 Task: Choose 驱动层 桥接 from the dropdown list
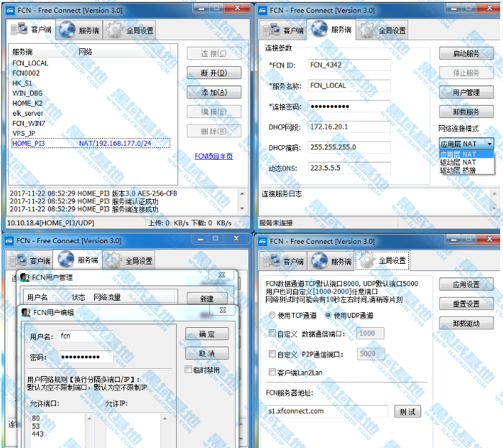coord(466,170)
